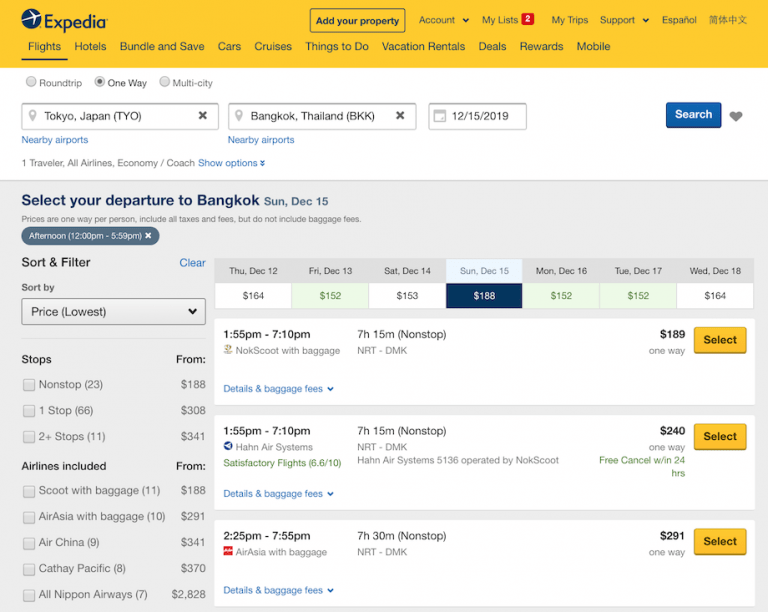Click the AirAsia airline logo icon

tap(228, 551)
